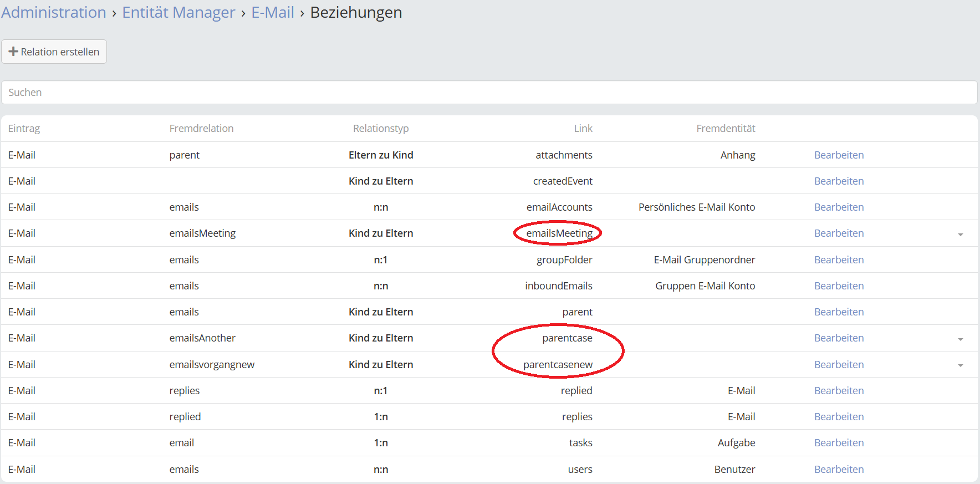Click the Relation erstellen button

(x=54, y=52)
